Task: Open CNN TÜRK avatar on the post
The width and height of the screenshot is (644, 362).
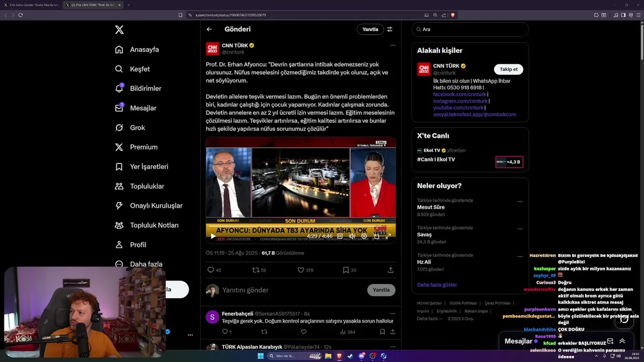Action: pos(212,49)
